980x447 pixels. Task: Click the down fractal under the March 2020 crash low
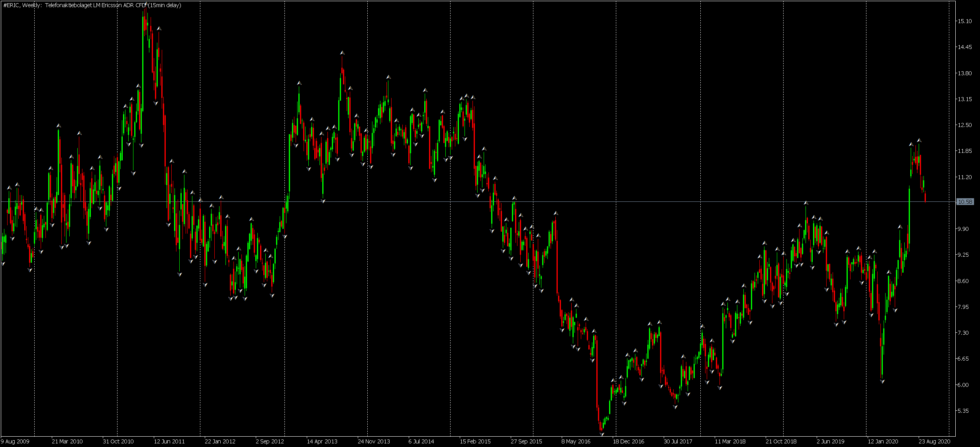pos(882,381)
